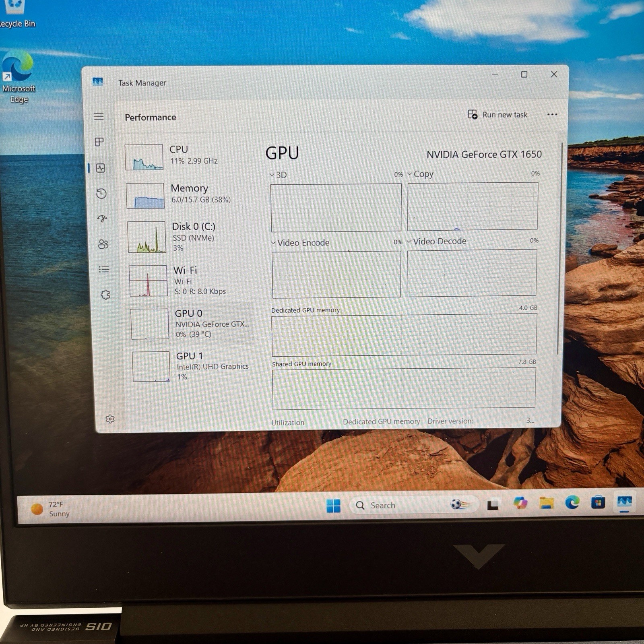Open the Copy engine graph dropdown
This screenshot has height=644, width=644.
[420, 174]
